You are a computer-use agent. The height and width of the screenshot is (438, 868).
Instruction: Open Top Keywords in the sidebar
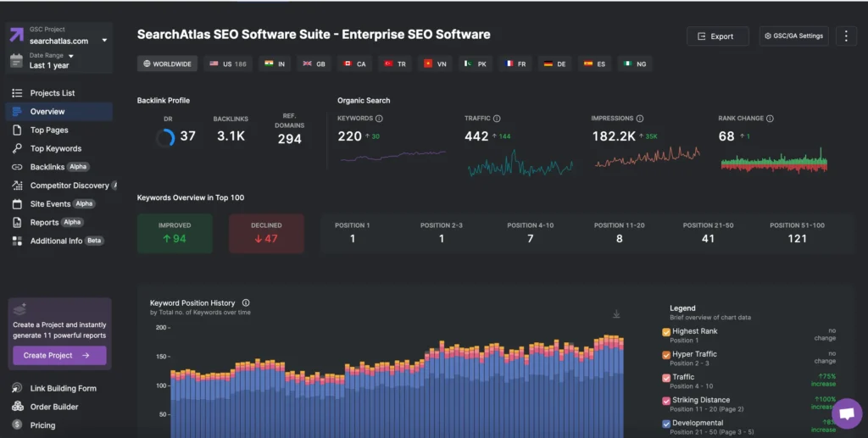coord(56,148)
